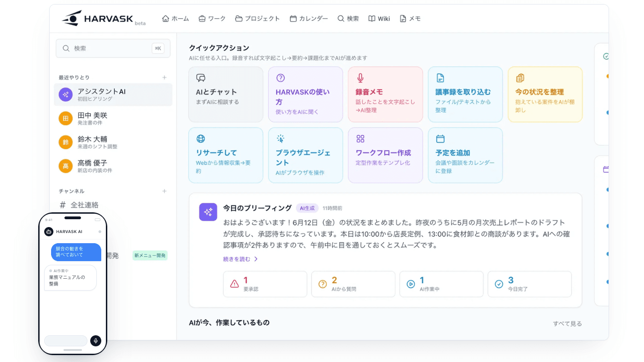Click the chat bubble icon on AIとチャット
The image size is (644, 362).
(201, 78)
